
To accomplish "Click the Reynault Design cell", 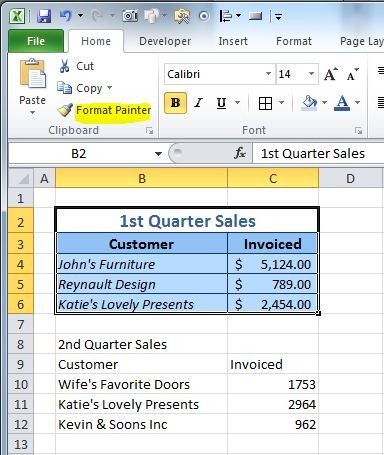I will click(142, 284).
